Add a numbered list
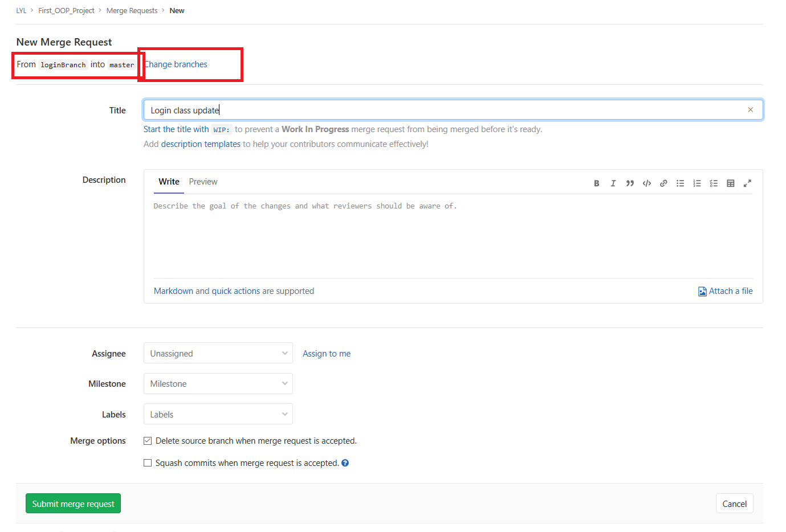Screen dimensions: 786x532 click(697, 183)
